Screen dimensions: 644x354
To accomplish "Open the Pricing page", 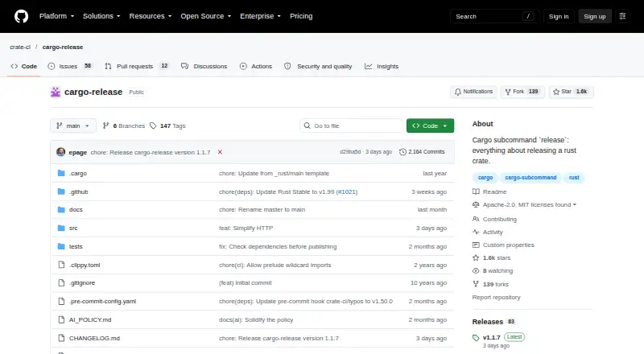I will [301, 16].
